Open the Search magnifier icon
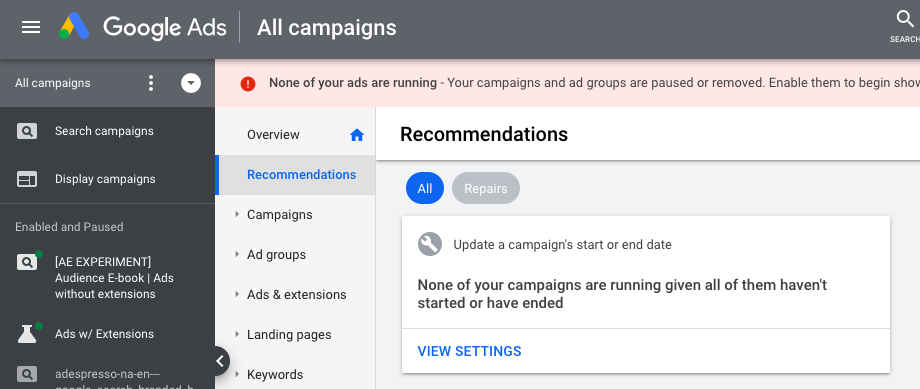Image resolution: width=920 pixels, height=389 pixels. (x=905, y=19)
